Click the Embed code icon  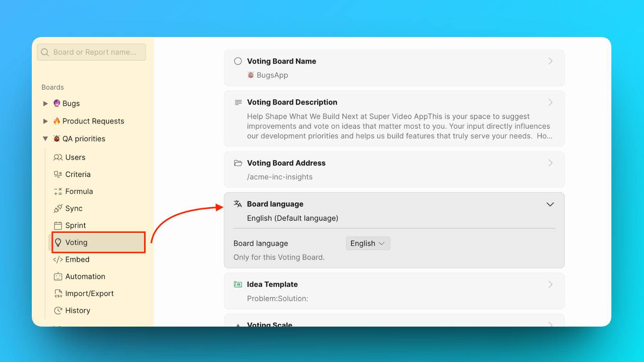pos(58,259)
